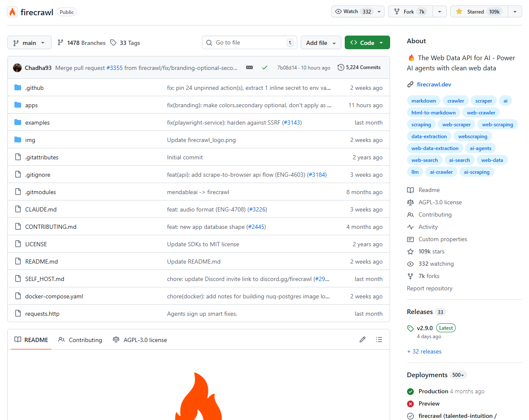The height and width of the screenshot is (420, 529).
Task: Open the LICENSE file
Action: click(36, 244)
